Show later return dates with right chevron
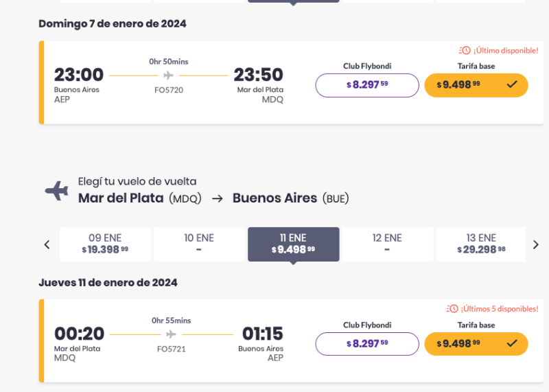 pos(536,244)
